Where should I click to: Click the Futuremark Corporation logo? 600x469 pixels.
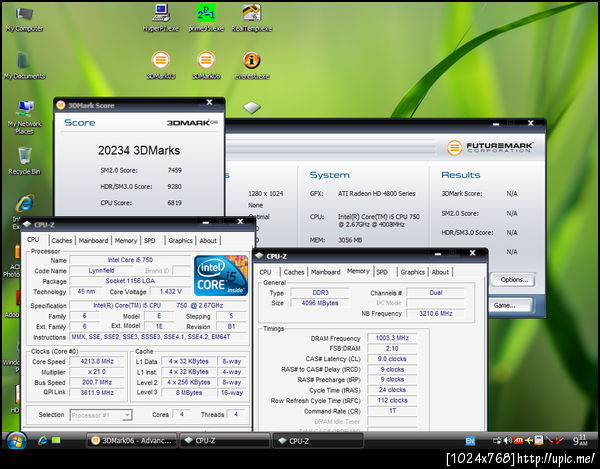[x=489, y=148]
